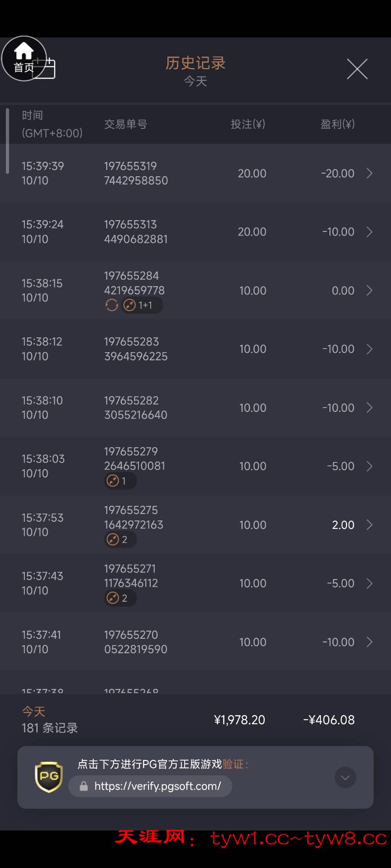This screenshot has width=391, height=868.
Task: Expand the 15:39:24 record details chevron
Action: point(369,232)
